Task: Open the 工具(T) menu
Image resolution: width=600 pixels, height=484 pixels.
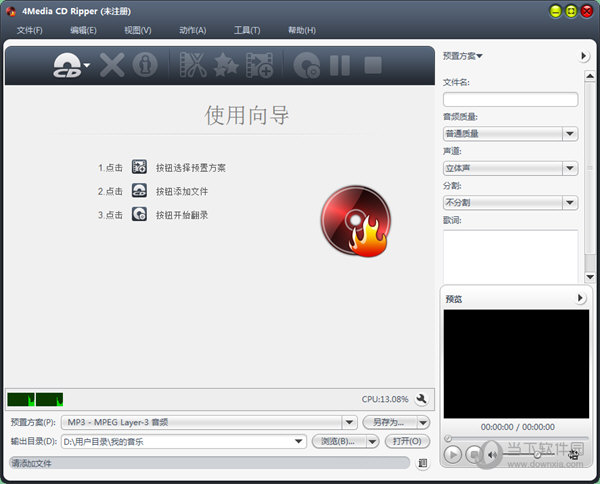Action: coord(247,30)
